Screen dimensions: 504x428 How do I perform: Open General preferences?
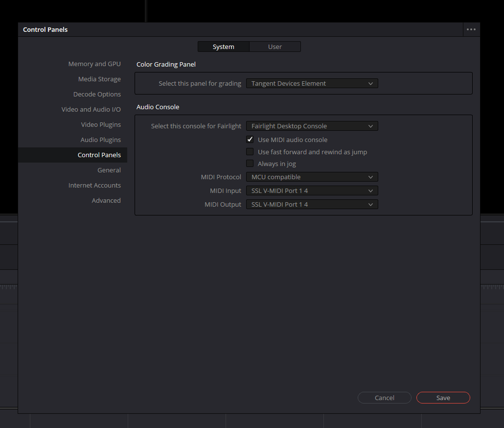[x=109, y=170]
